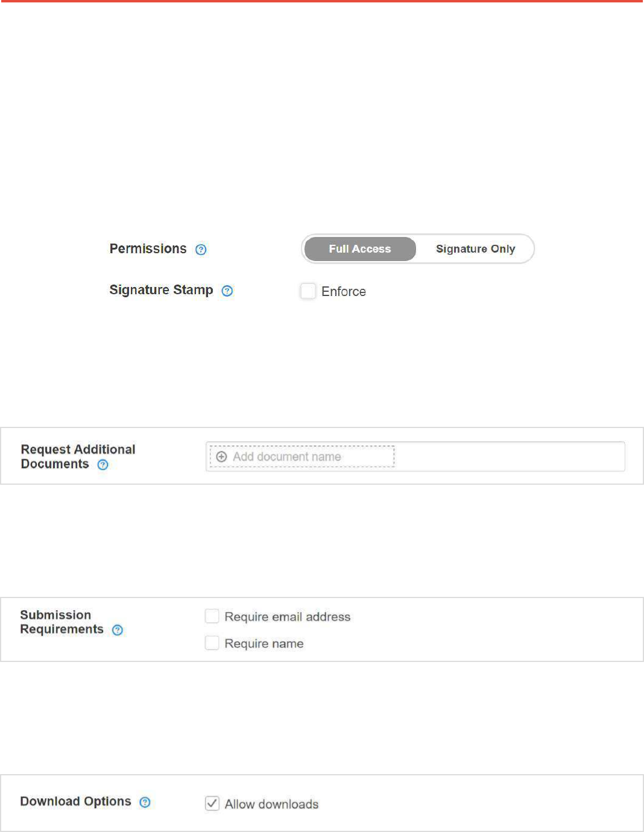Select the Full Access permission option
Screen dimensions: 644x832
click(360, 249)
